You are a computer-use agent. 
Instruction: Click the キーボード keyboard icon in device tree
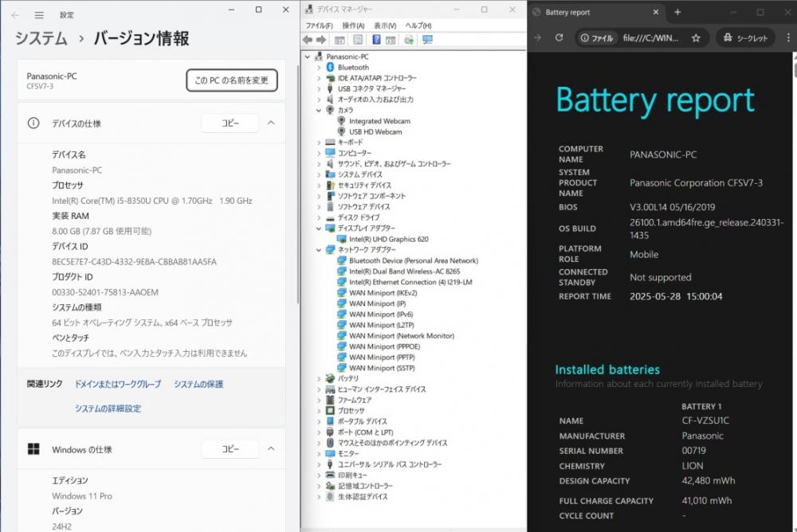pyautogui.click(x=330, y=143)
